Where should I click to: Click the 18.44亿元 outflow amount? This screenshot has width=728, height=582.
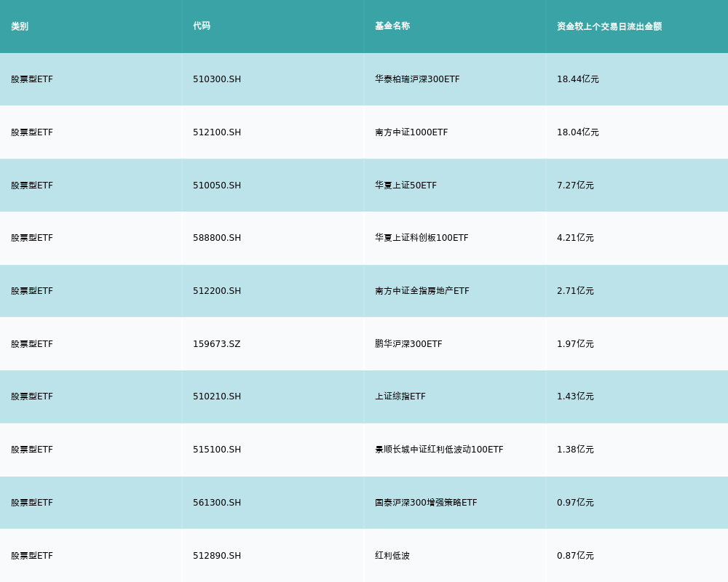578,79
